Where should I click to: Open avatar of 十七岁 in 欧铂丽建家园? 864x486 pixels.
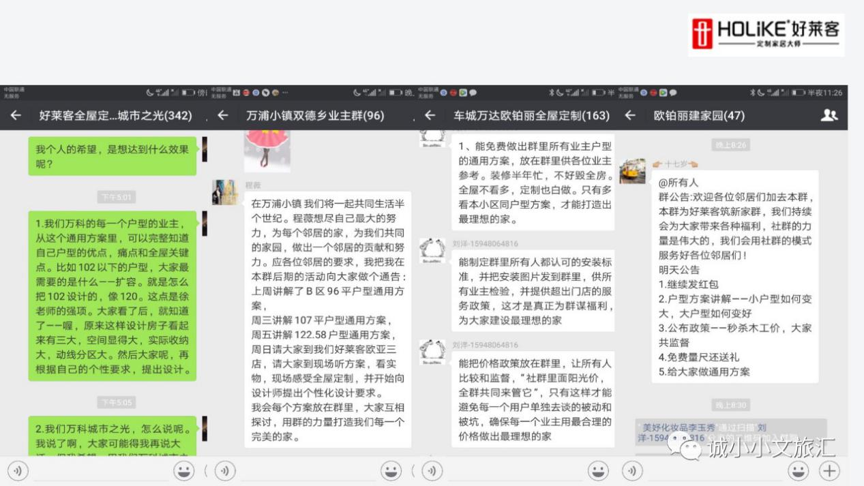click(x=633, y=171)
